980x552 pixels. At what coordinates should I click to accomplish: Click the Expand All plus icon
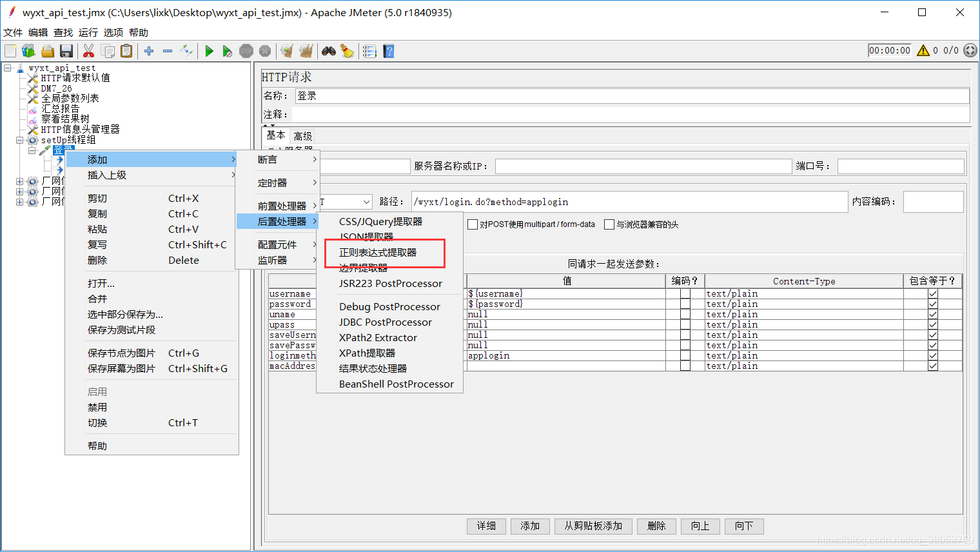(149, 51)
